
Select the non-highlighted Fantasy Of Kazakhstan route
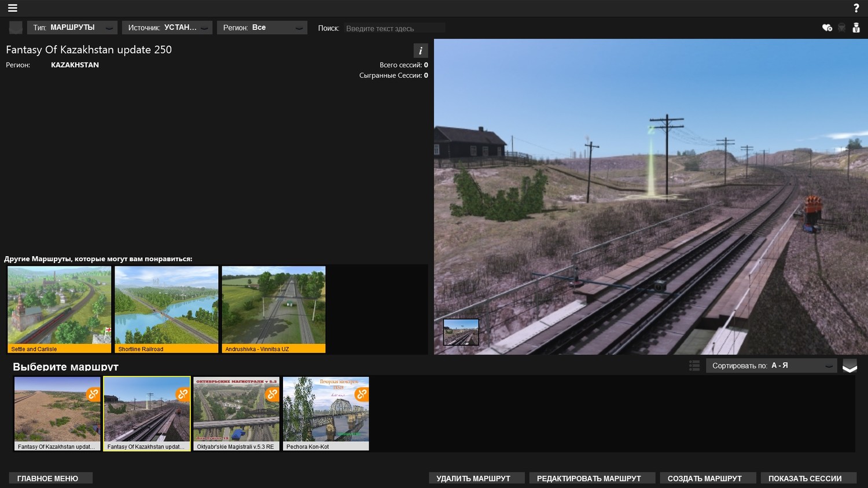[x=57, y=413]
